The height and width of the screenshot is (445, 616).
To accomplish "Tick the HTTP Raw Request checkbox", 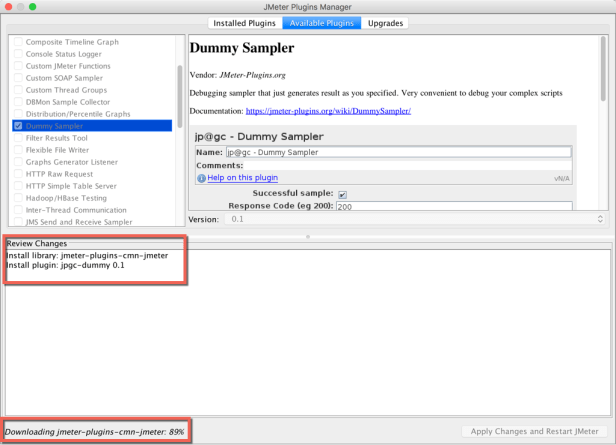I will tap(18, 174).
